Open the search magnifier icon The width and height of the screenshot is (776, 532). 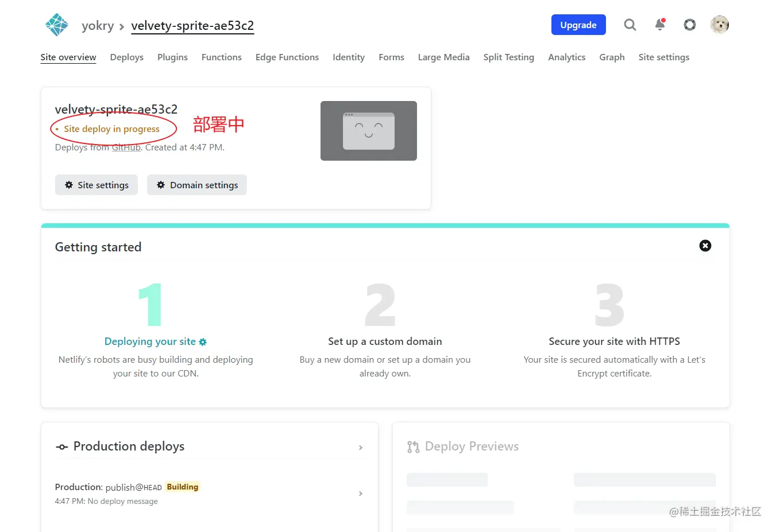[x=630, y=25]
